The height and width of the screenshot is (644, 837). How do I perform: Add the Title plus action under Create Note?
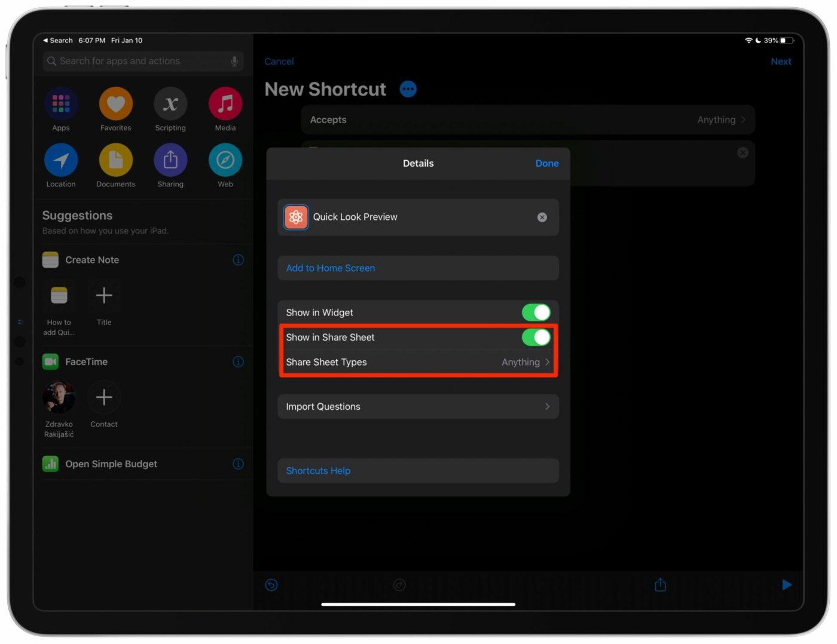tap(104, 295)
